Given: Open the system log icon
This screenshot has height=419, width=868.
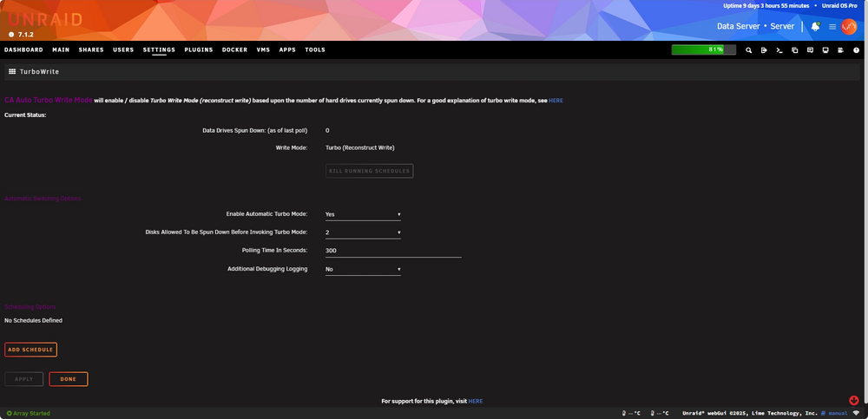Looking at the screenshot, I should [x=840, y=49].
